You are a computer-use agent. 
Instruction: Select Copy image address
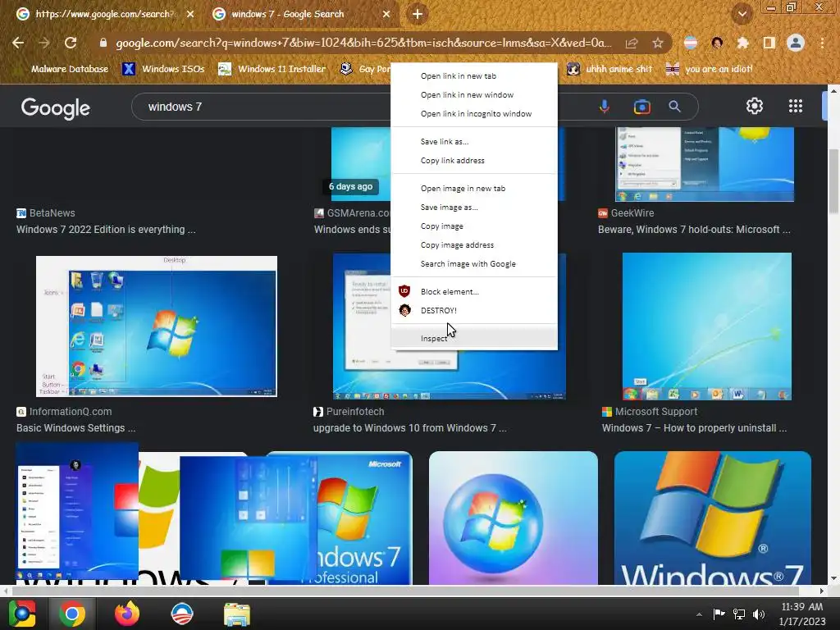click(x=474, y=244)
